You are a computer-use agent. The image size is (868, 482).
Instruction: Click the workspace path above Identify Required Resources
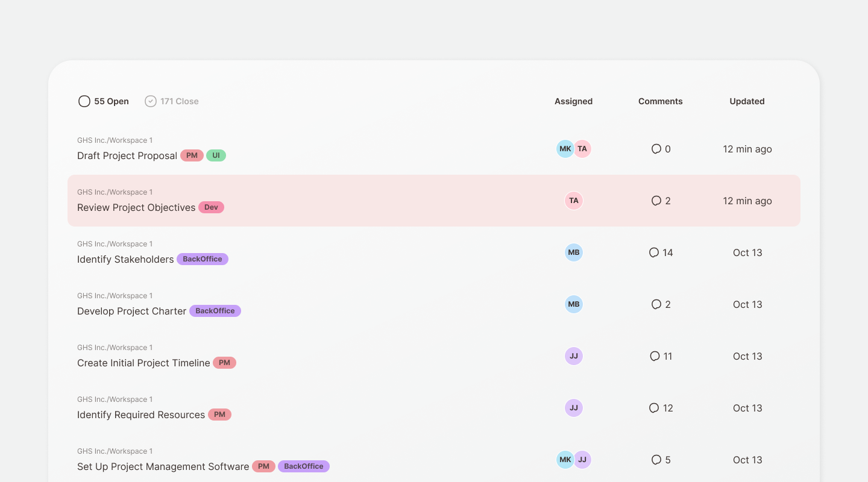click(115, 399)
